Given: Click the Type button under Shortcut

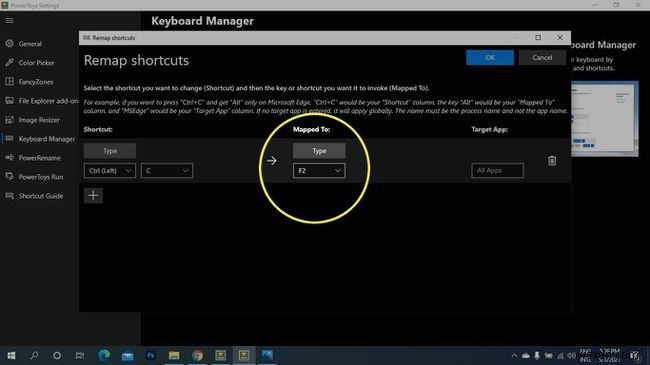Looking at the screenshot, I should point(110,151).
